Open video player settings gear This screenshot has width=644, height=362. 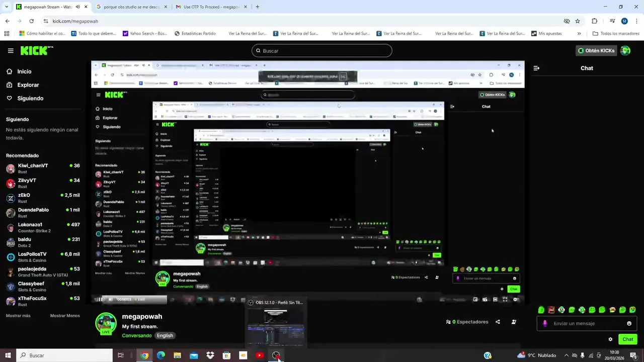click(515, 300)
